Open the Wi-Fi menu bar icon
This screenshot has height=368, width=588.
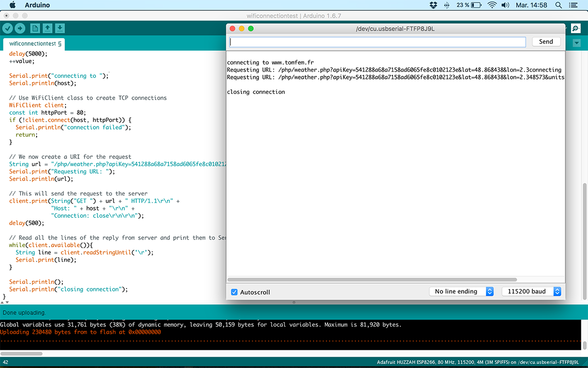click(492, 5)
